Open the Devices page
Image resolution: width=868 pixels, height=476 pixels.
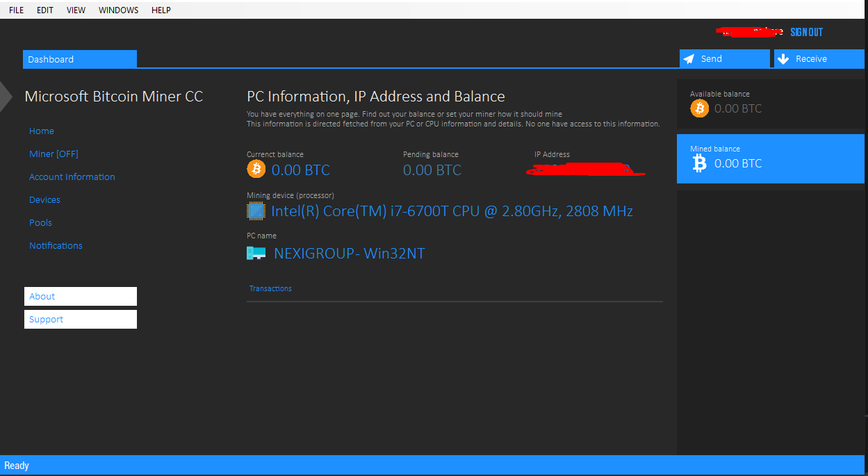tap(44, 199)
